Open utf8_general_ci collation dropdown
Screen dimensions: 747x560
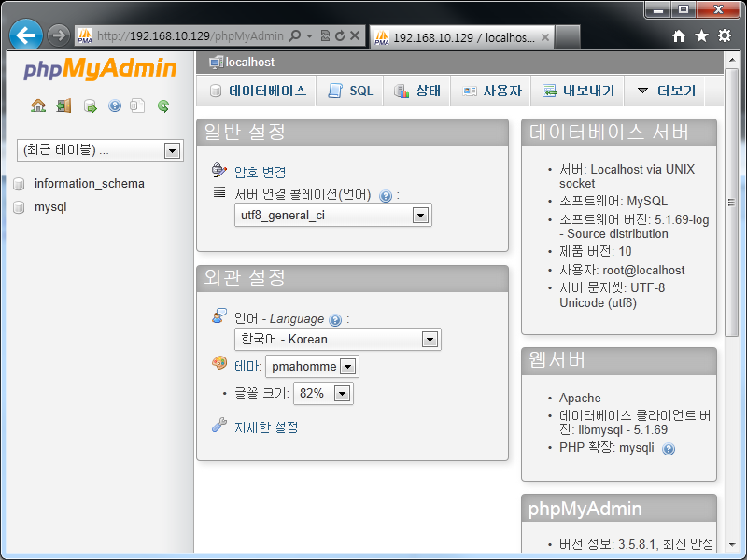[x=333, y=216]
